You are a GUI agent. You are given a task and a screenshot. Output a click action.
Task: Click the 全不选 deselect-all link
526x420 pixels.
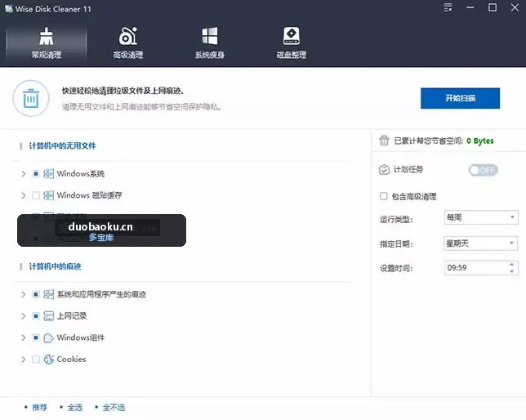coord(114,407)
